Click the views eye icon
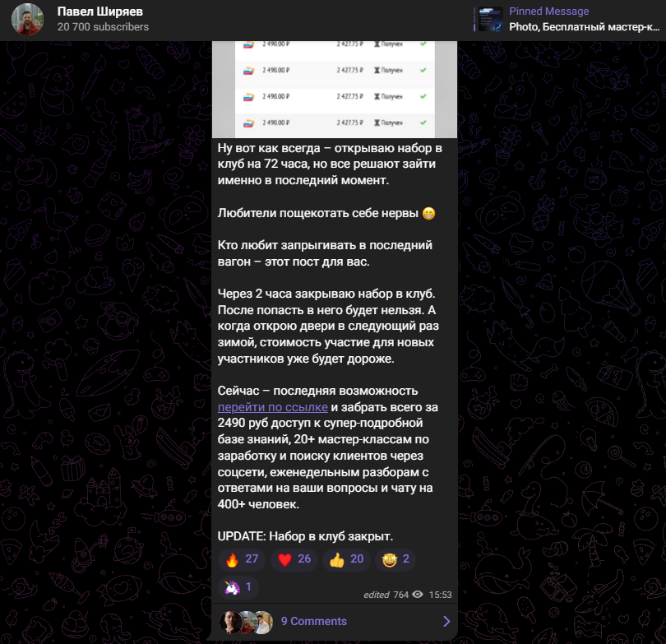666x644 pixels. coord(418,595)
